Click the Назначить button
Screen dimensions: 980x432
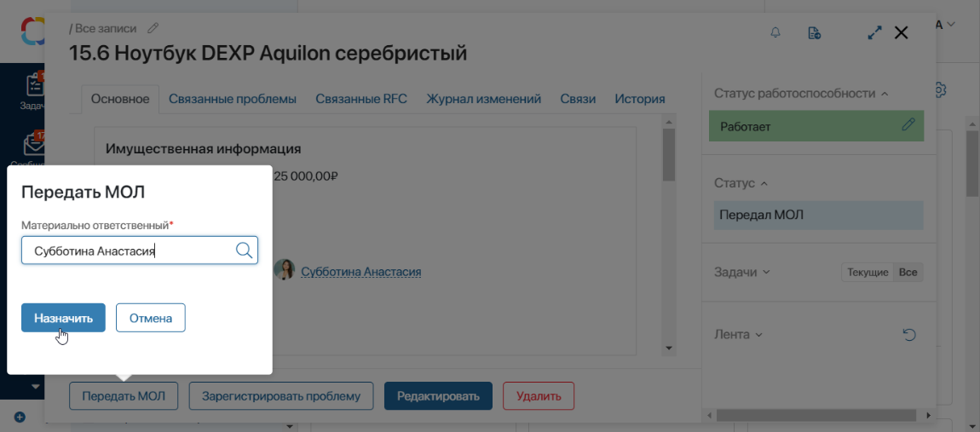click(x=63, y=318)
